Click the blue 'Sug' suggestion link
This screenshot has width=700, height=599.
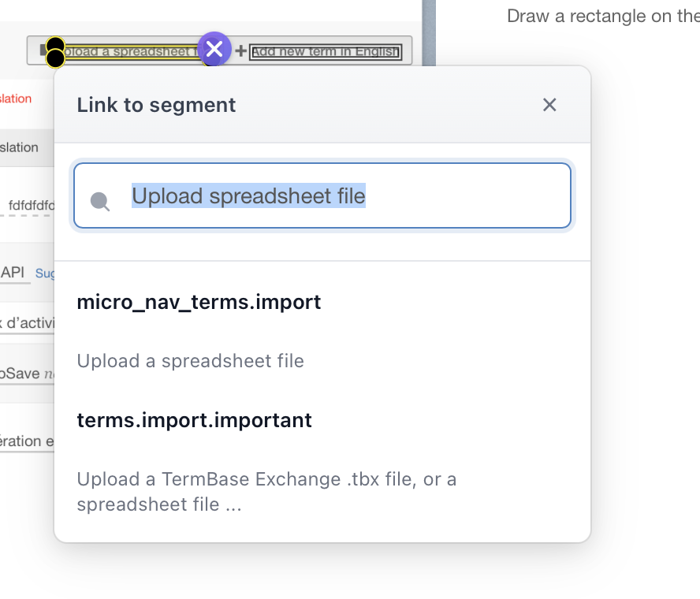point(45,273)
